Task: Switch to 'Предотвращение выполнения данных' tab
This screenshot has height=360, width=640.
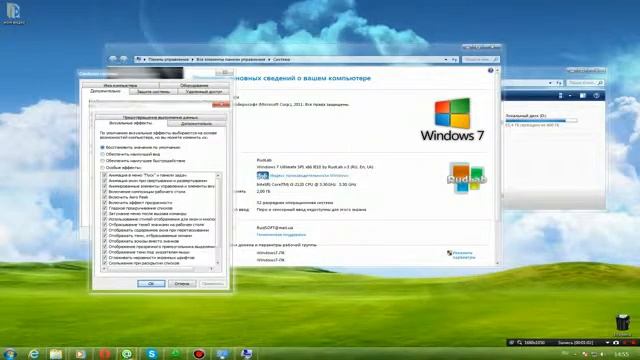Action: pyautogui.click(x=160, y=118)
